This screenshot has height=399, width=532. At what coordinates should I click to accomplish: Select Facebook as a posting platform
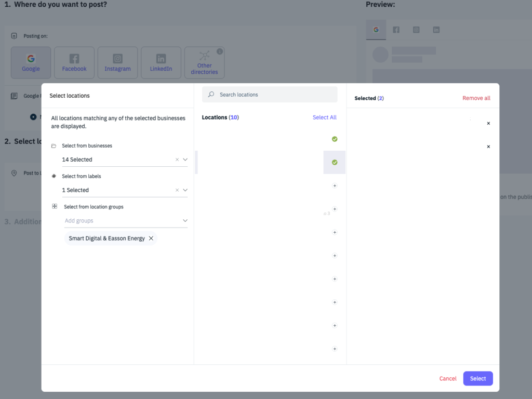[x=74, y=62]
